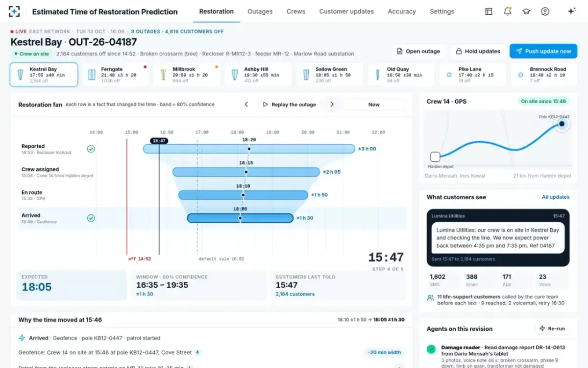Toggle the Reported row checkmark
The width and height of the screenshot is (588, 368).
(x=91, y=149)
